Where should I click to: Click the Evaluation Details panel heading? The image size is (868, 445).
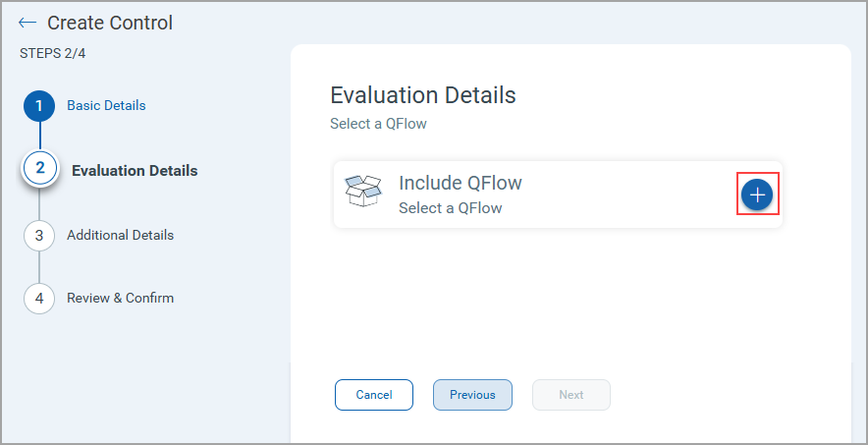(423, 95)
